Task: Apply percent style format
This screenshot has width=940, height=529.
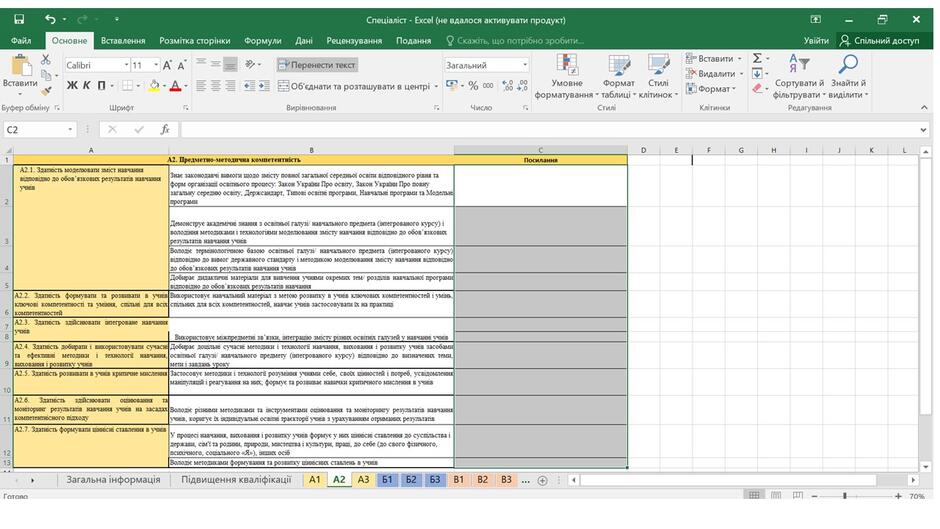Action: click(x=473, y=86)
